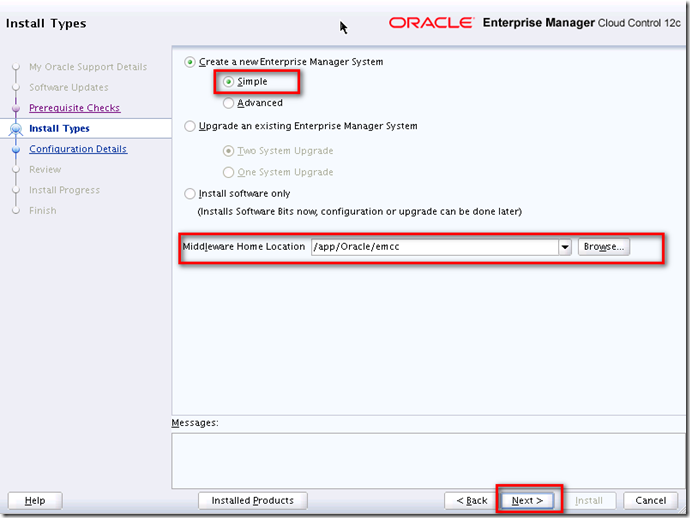Go back with the < Back button
690x518 pixels.
[x=472, y=501]
